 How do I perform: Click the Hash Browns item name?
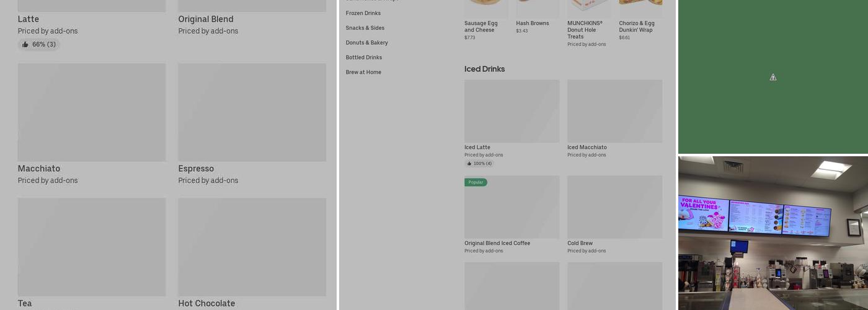click(x=533, y=24)
